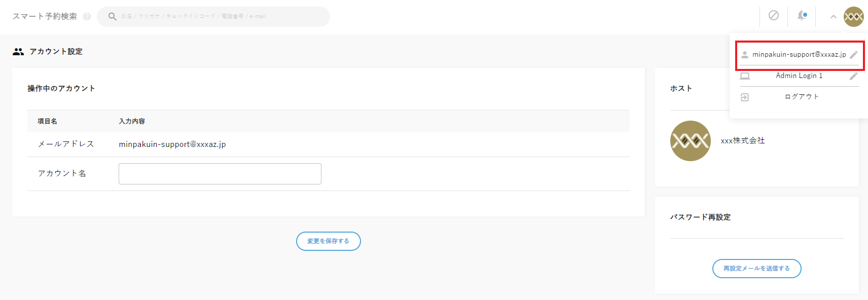The width and height of the screenshot is (868, 300).
Task: Select minpakuin-support@xxxaz.jp in the menu
Action: pyautogui.click(x=799, y=55)
